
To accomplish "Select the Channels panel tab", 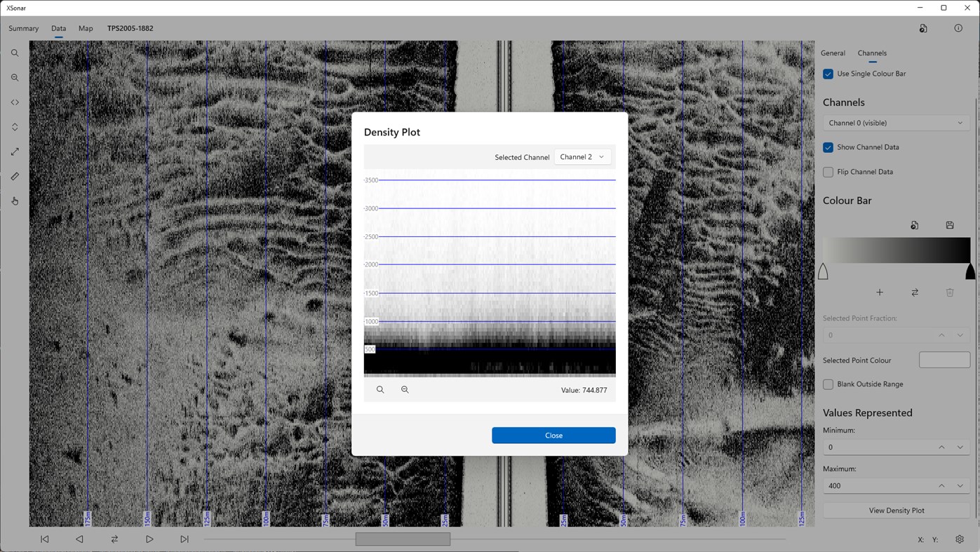I will point(872,53).
